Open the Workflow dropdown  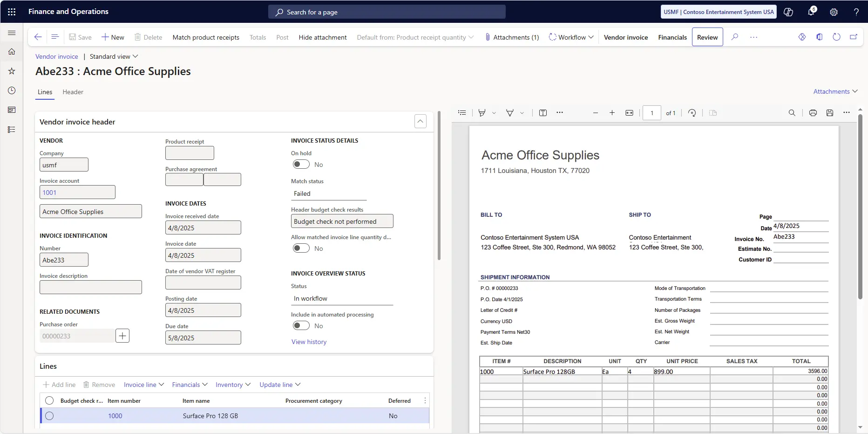click(x=571, y=37)
